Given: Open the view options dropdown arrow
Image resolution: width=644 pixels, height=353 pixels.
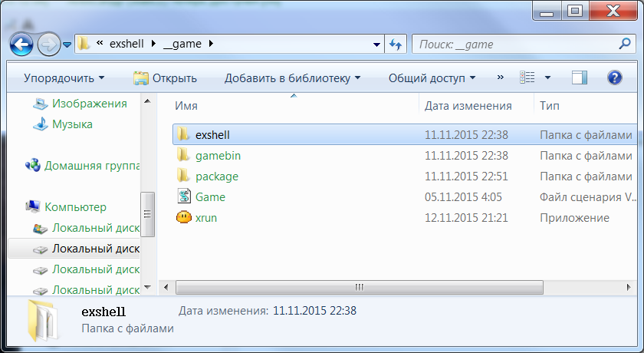Looking at the screenshot, I should pyautogui.click(x=547, y=78).
